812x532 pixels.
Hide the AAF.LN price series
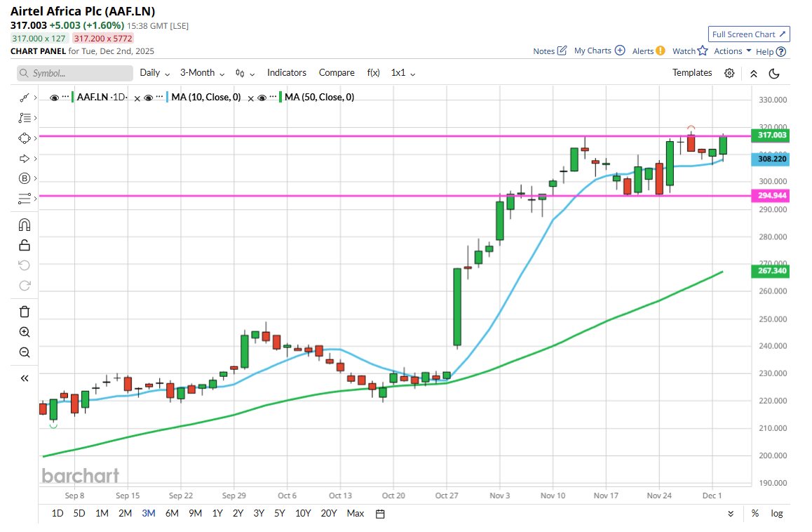(x=54, y=98)
